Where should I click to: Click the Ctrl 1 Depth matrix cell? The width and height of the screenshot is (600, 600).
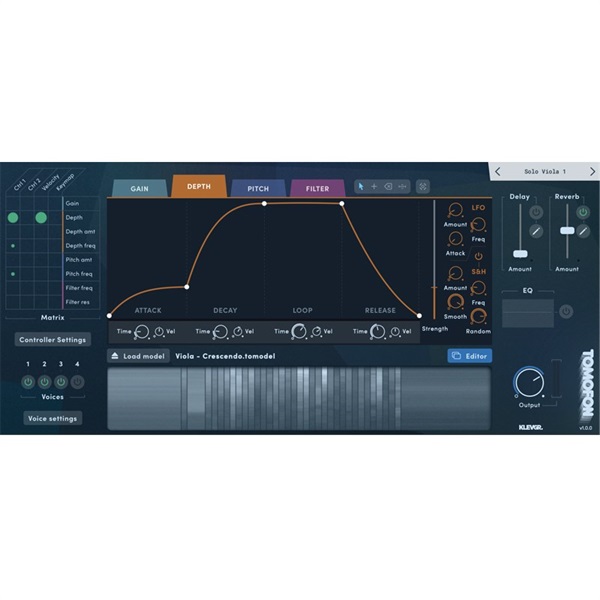pos(13,218)
